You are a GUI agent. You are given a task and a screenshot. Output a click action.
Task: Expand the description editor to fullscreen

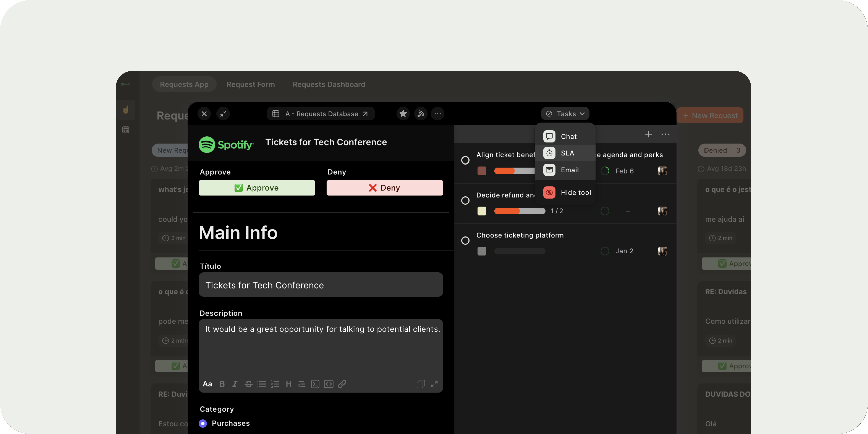(434, 384)
